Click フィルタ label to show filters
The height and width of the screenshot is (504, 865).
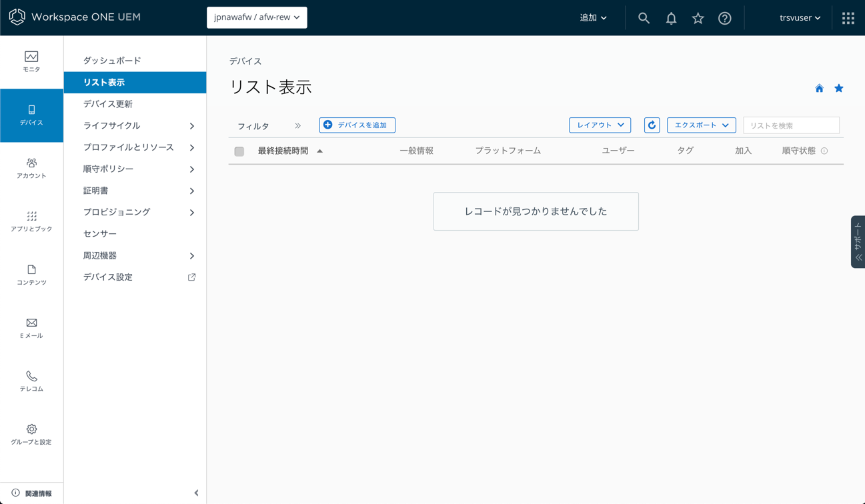pos(253,126)
